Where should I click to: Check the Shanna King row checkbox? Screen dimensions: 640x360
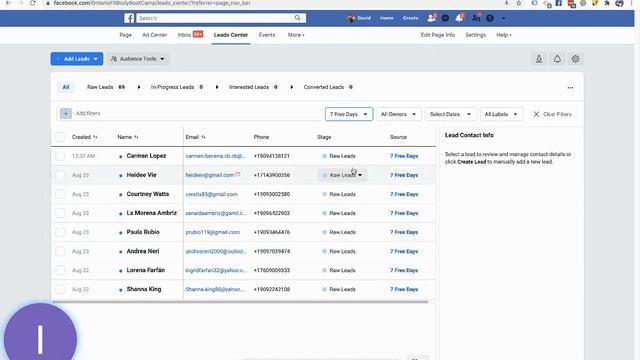[60, 289]
